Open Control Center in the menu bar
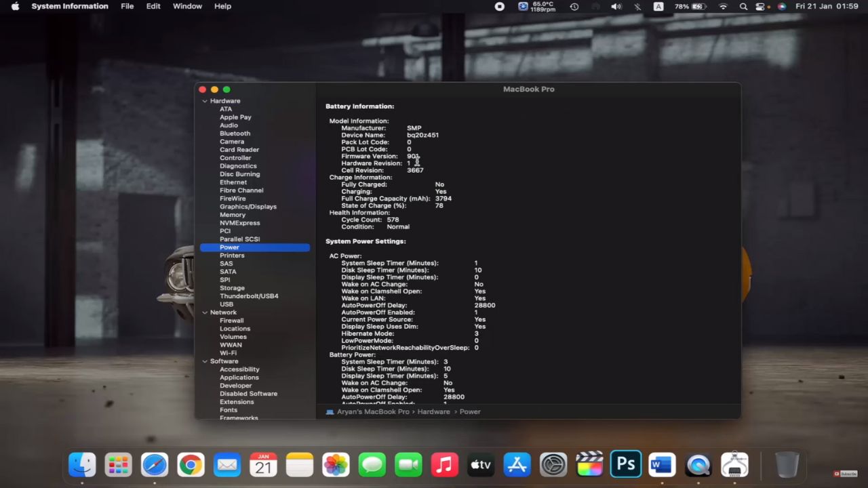This screenshot has width=868, height=488. (x=760, y=7)
